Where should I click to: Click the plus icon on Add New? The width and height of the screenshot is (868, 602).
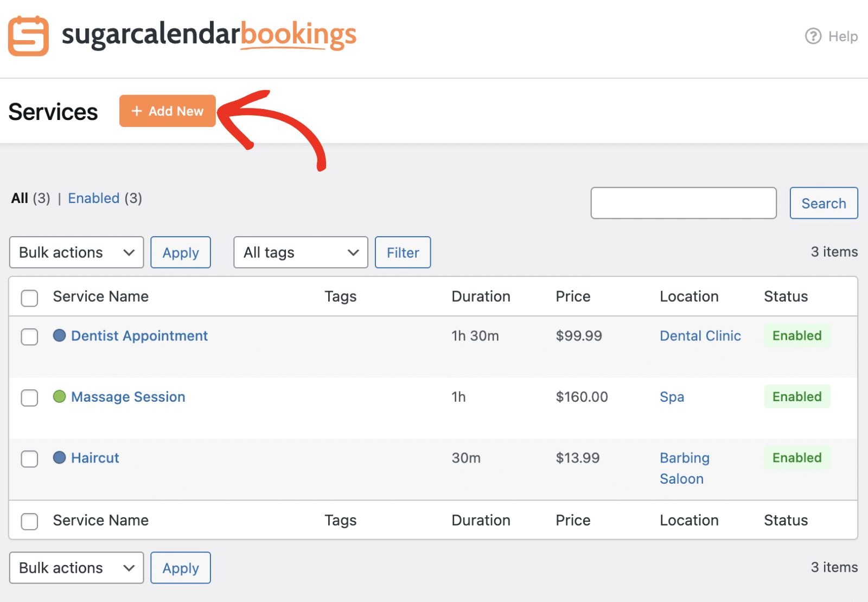[137, 111]
